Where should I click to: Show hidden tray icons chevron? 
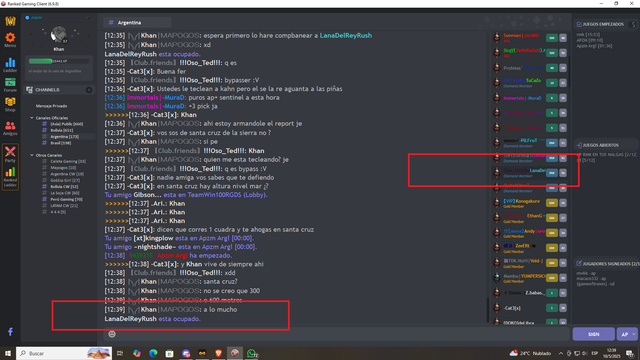click(561, 353)
